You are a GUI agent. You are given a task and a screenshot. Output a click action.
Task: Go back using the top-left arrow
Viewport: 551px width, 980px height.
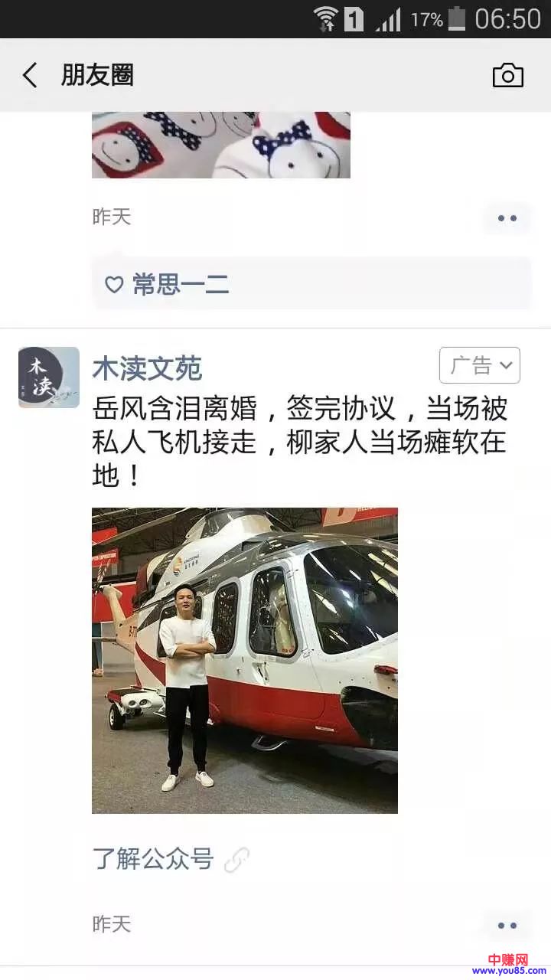(x=30, y=75)
